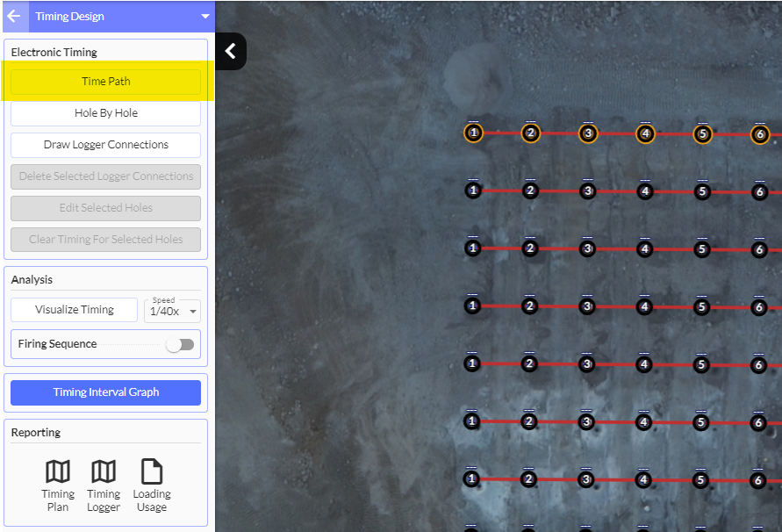This screenshot has width=782, height=532.
Task: Collapse the side panel with chevron arrow
Action: pos(231,52)
